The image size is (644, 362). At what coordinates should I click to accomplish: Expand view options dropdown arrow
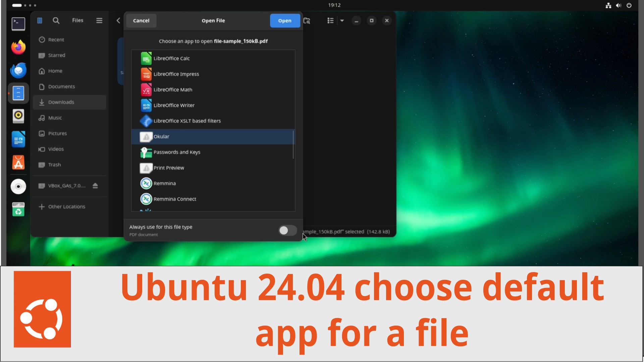click(x=342, y=21)
